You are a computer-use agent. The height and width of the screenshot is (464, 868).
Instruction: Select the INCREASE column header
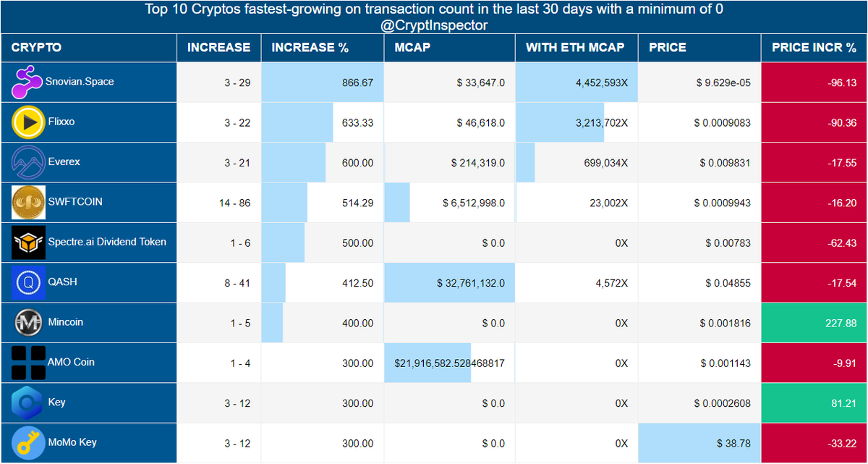219,48
